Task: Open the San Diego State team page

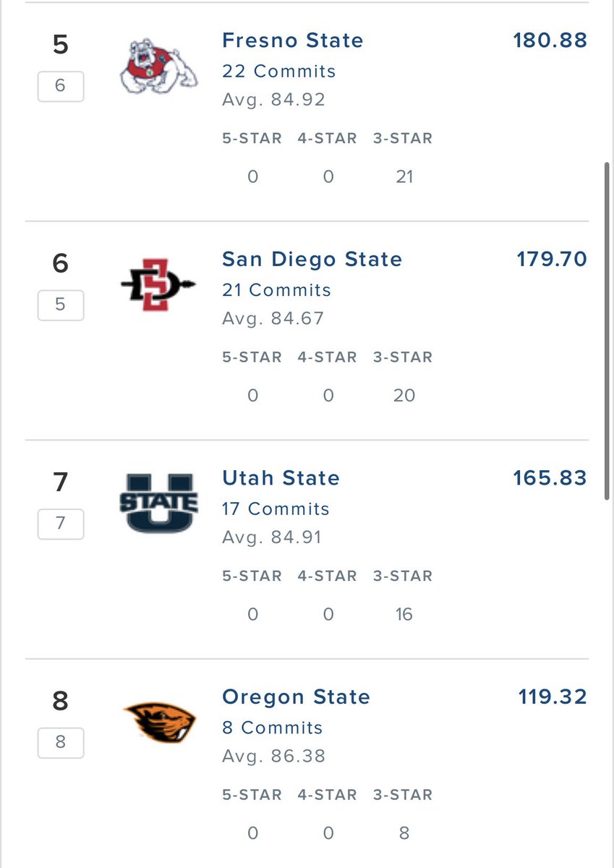Action: [x=312, y=259]
